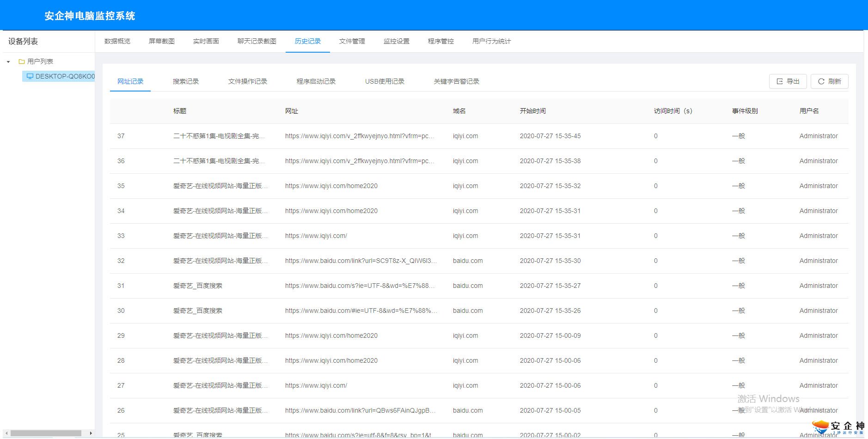The height and width of the screenshot is (439, 868).
Task: Open 监控设置 tab
Action: coord(397,41)
